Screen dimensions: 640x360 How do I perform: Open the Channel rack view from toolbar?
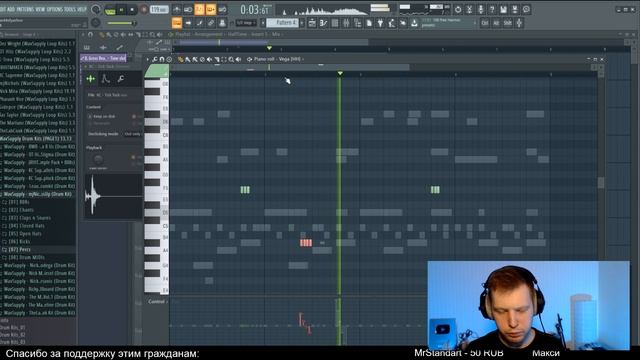pyautogui.click(x=335, y=23)
